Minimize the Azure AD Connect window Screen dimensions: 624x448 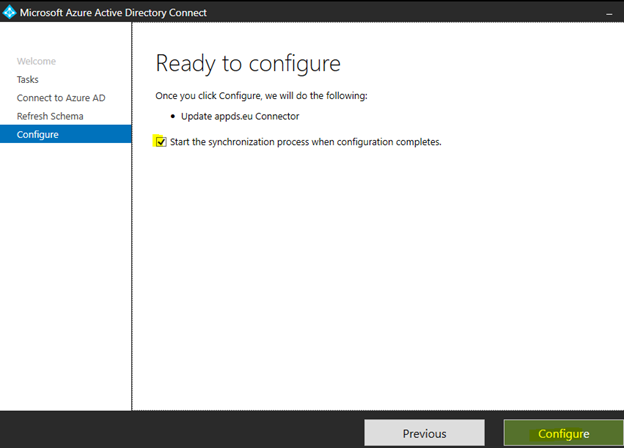[609, 14]
